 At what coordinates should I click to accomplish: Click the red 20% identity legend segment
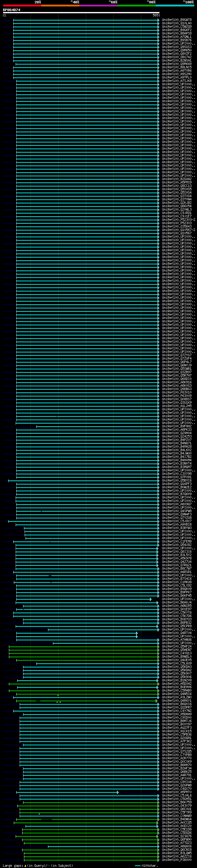click(22, 6)
